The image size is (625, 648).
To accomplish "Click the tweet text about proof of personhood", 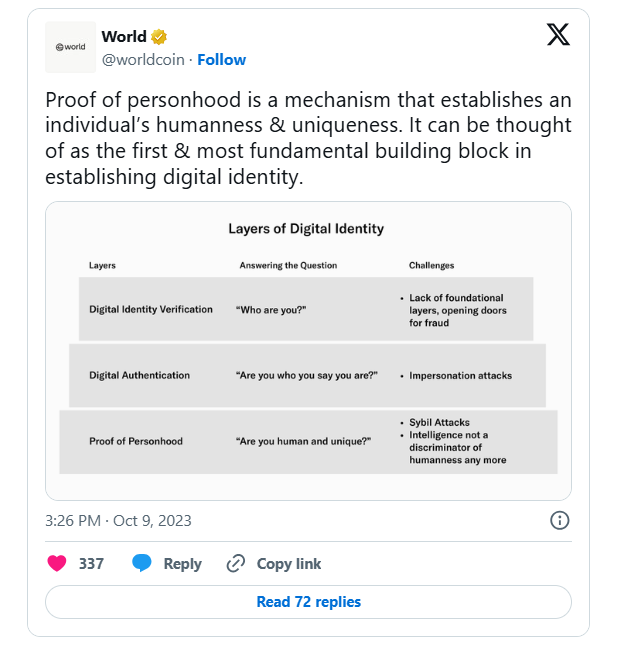I will pos(308,138).
